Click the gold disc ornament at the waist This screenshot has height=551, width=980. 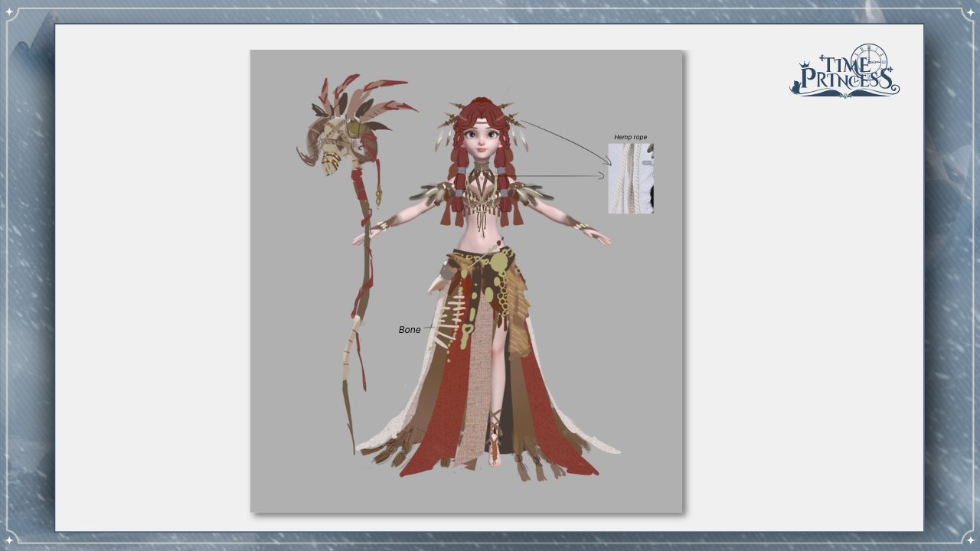498,262
